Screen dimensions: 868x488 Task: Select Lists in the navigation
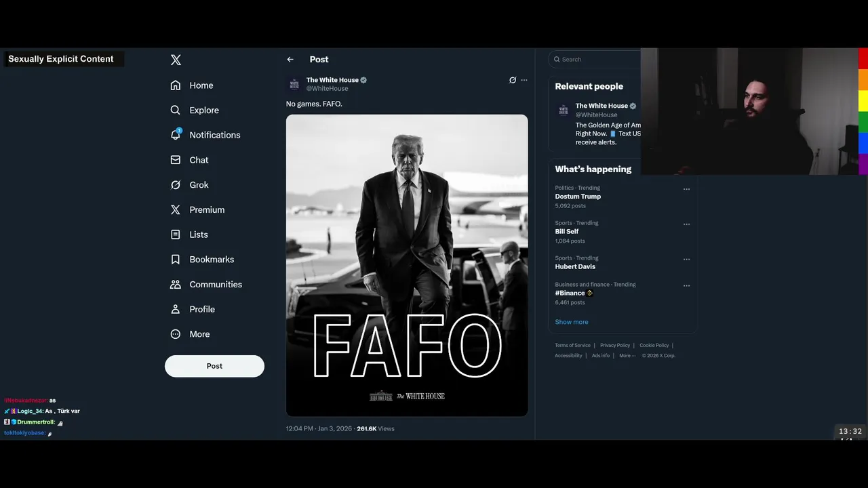pyautogui.click(x=198, y=235)
